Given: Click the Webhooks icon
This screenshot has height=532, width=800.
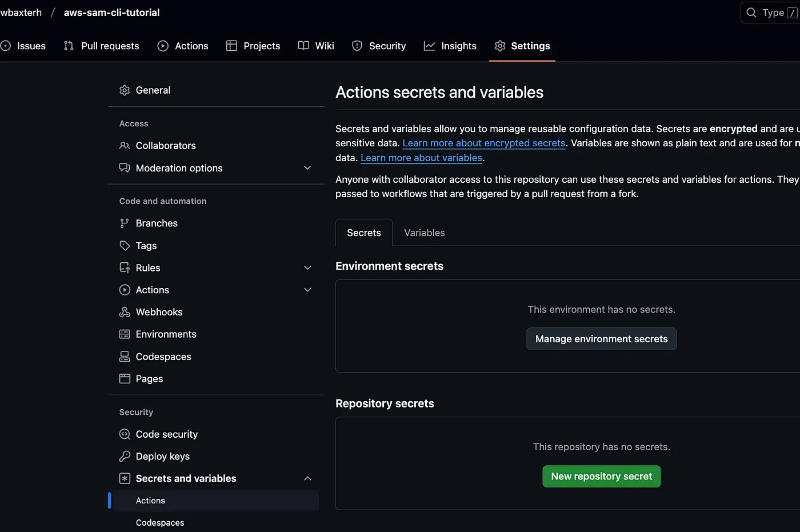Looking at the screenshot, I should point(125,312).
